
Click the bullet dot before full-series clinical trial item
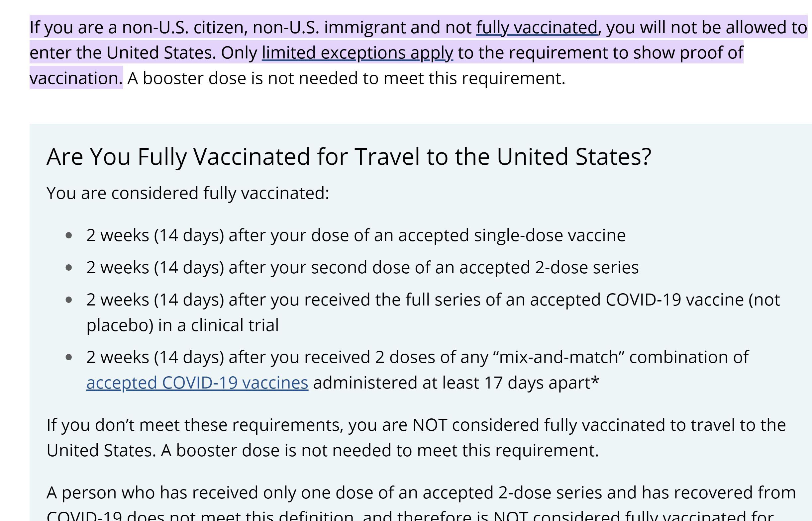point(69,300)
